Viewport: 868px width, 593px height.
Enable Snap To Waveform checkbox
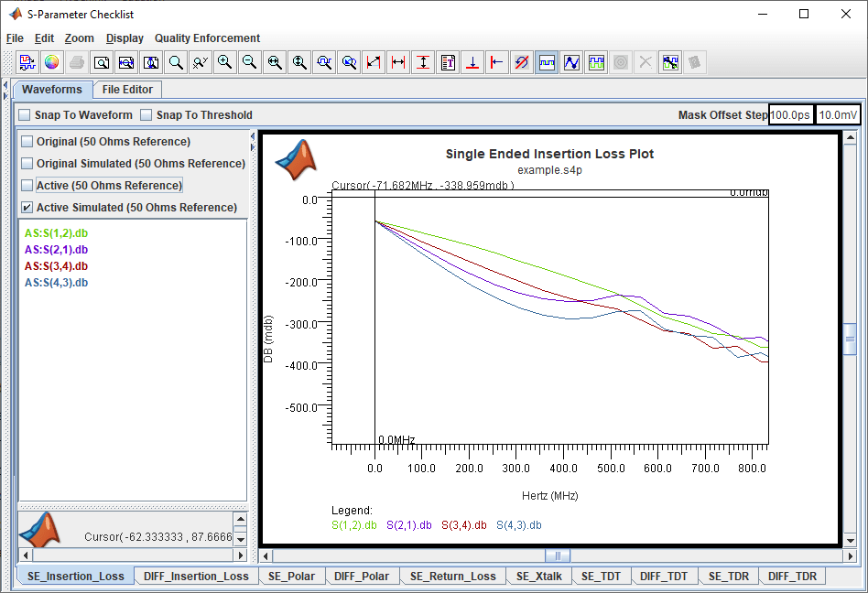(x=25, y=115)
